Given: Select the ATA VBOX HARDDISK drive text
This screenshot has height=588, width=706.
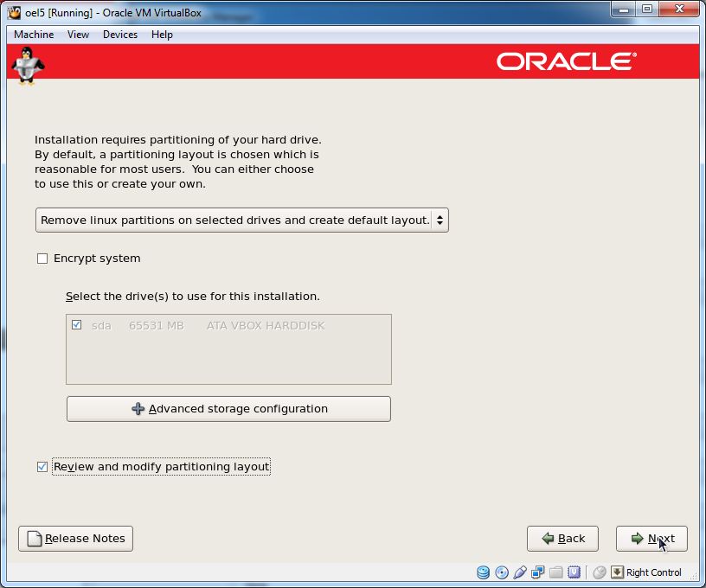Looking at the screenshot, I should coord(266,325).
